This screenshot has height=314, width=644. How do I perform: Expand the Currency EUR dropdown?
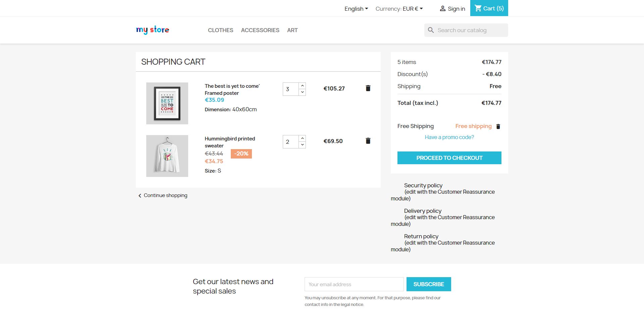[399, 9]
